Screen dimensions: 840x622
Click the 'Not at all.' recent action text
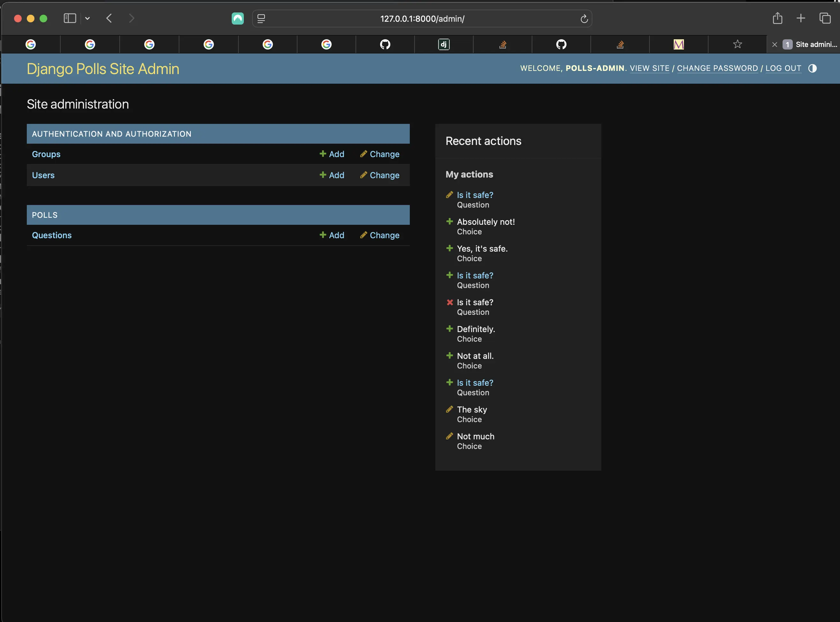pyautogui.click(x=475, y=356)
